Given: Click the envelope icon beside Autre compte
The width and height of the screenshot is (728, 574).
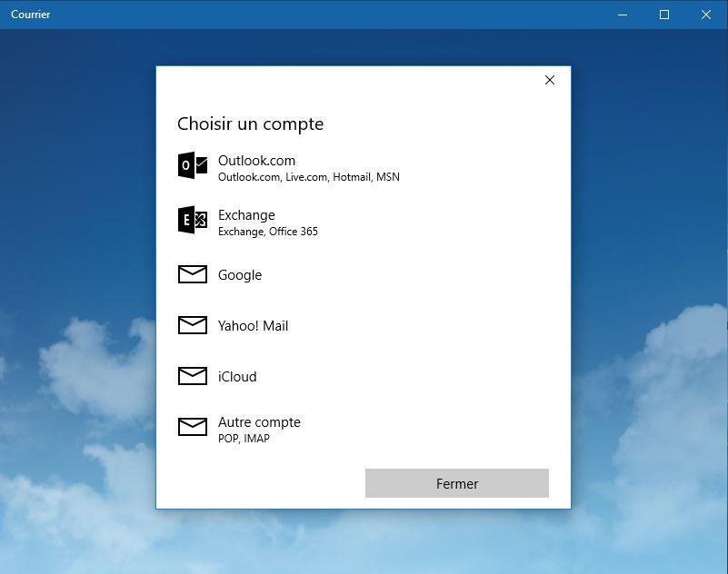Looking at the screenshot, I should 193,427.
